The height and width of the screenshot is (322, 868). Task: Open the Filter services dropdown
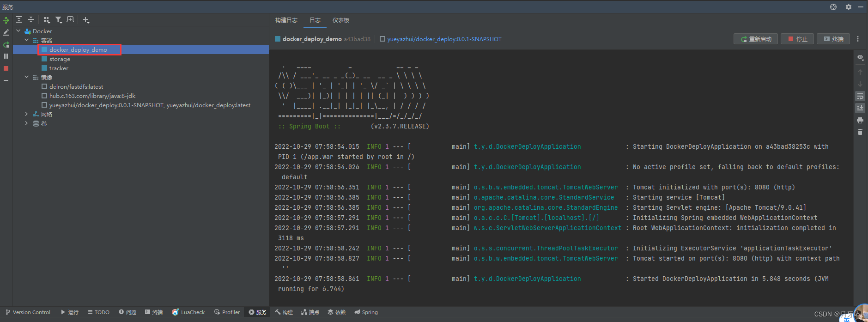[x=58, y=20]
